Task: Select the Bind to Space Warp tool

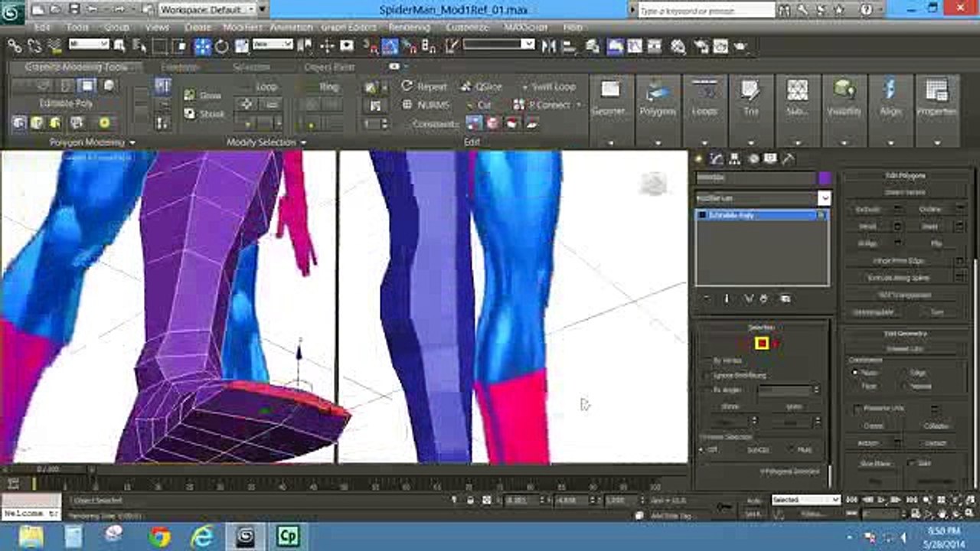Action: 55,46
